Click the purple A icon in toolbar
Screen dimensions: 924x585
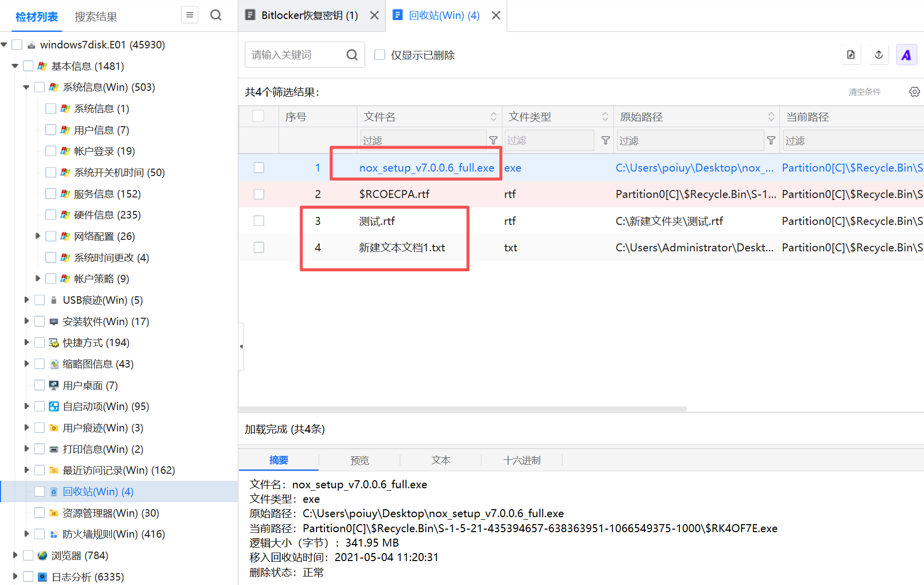(906, 55)
